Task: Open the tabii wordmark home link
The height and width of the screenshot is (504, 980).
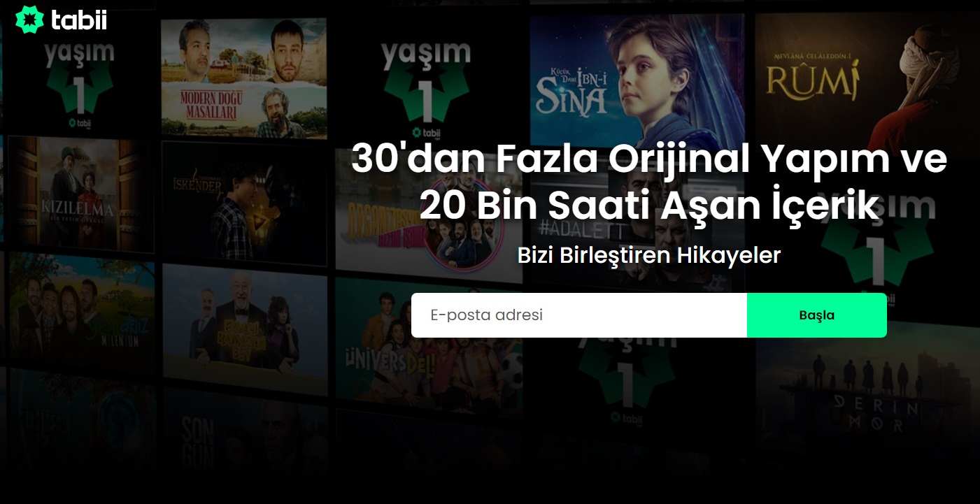Action: (78, 20)
